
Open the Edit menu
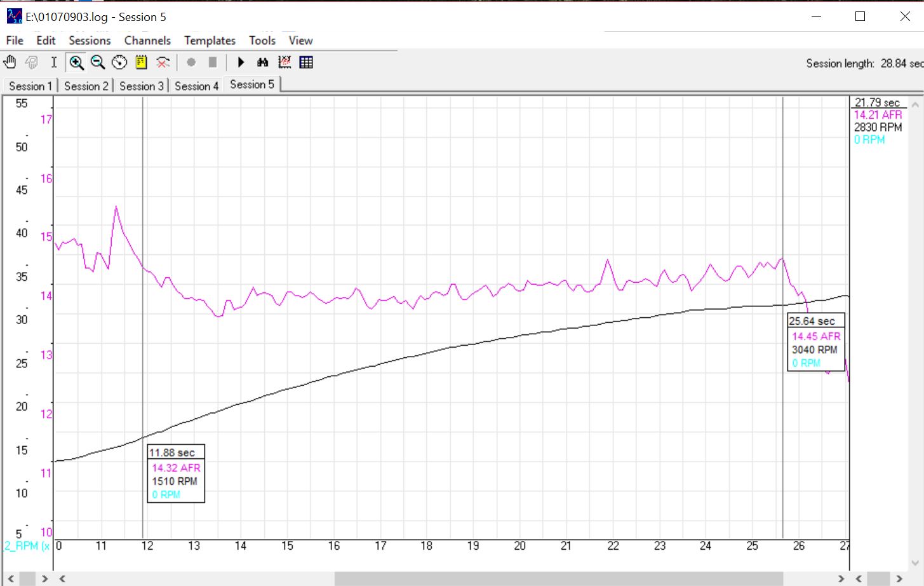pyautogui.click(x=46, y=41)
